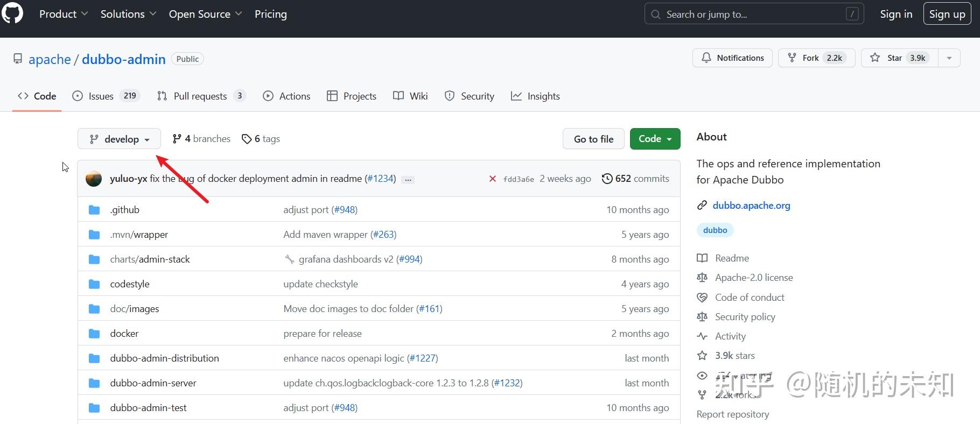980x424 pixels.
Task: Open the star list dropdown arrow
Action: click(949, 58)
